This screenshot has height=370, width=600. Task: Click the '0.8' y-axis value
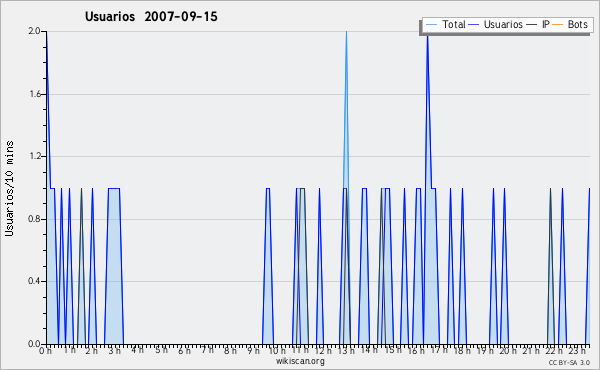coord(34,219)
